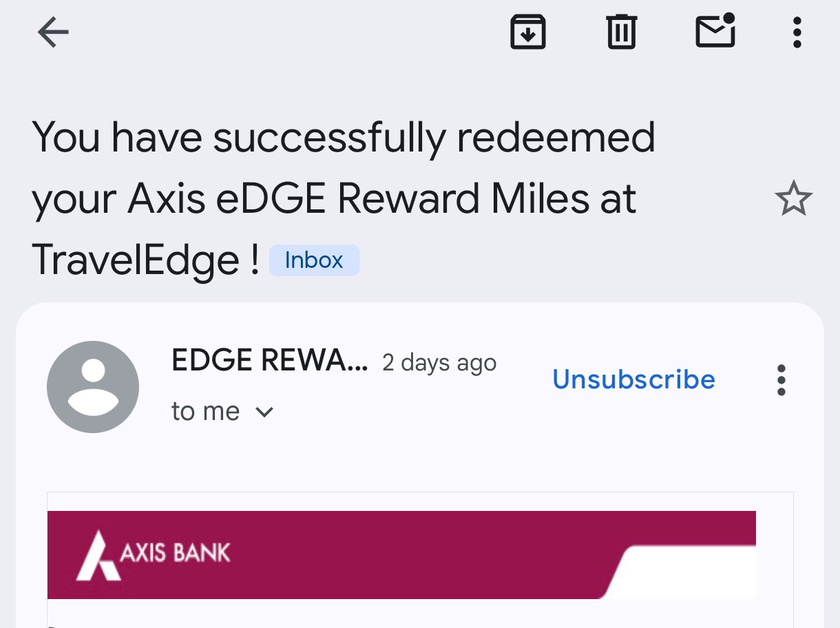Tap the "to me" recipient text
840x628 pixels.
pos(205,412)
